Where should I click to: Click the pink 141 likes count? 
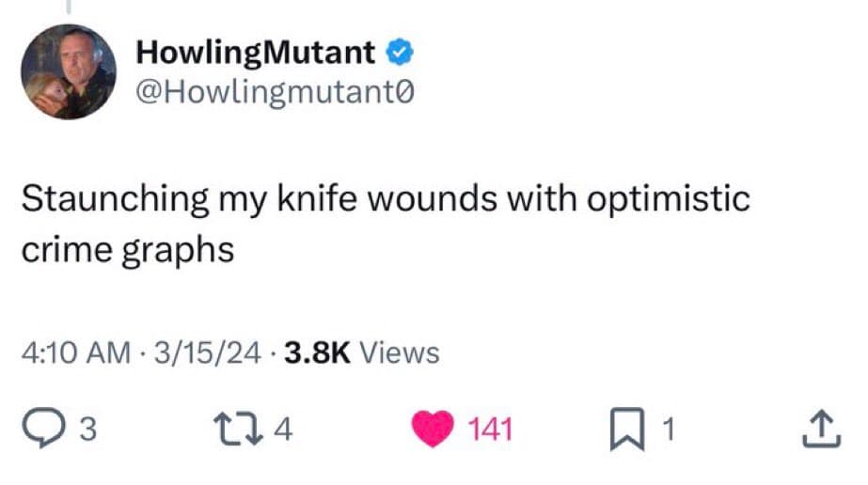pyautogui.click(x=490, y=430)
